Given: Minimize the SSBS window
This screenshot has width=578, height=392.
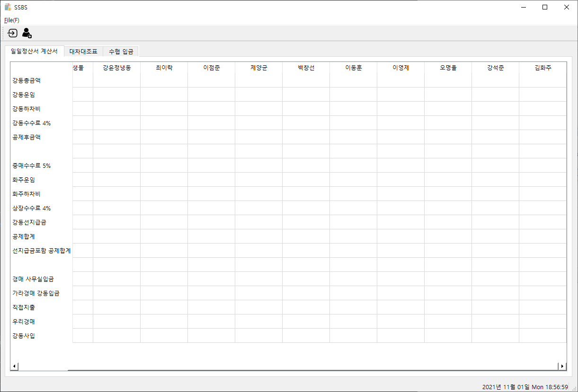Looking at the screenshot, I should click(x=524, y=7).
